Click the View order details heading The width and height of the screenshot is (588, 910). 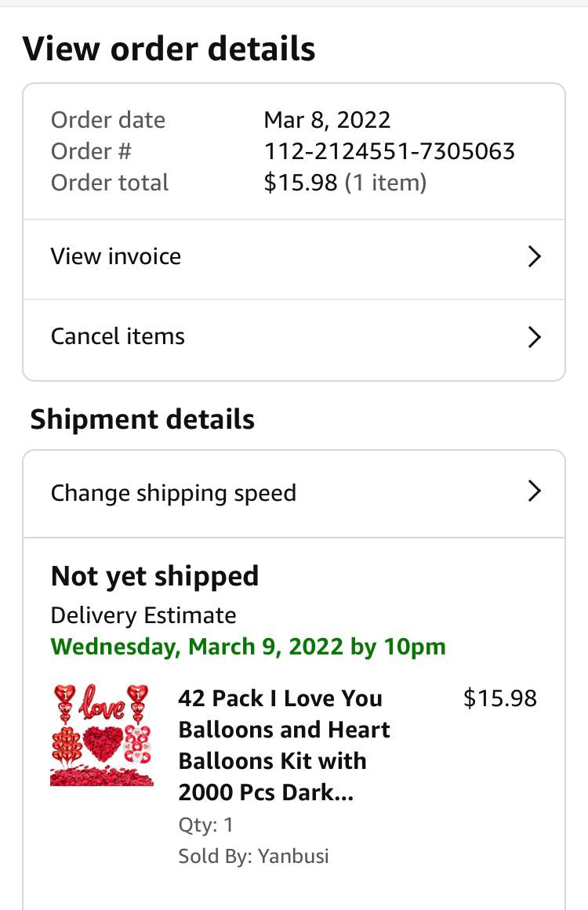click(x=169, y=49)
